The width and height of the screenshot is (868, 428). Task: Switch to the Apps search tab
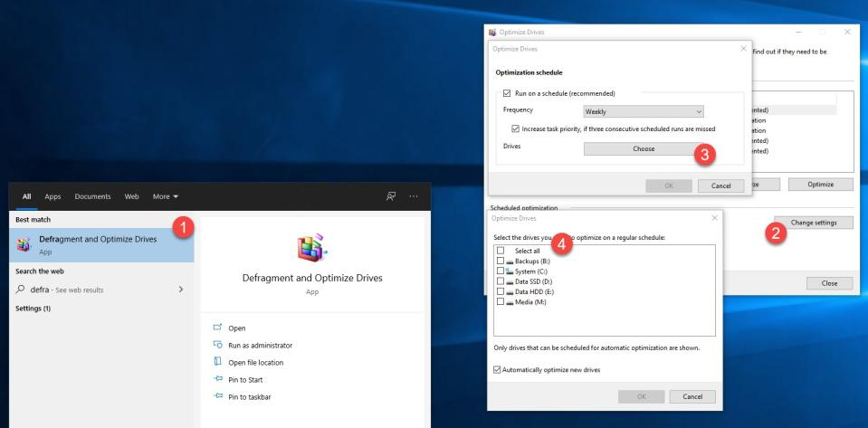click(52, 196)
